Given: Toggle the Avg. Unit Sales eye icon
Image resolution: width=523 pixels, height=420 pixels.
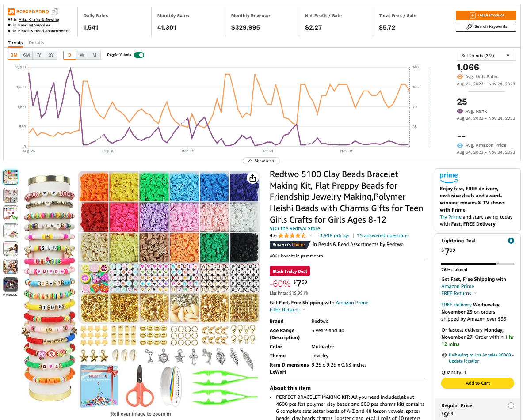Looking at the screenshot, I should pyautogui.click(x=460, y=77).
